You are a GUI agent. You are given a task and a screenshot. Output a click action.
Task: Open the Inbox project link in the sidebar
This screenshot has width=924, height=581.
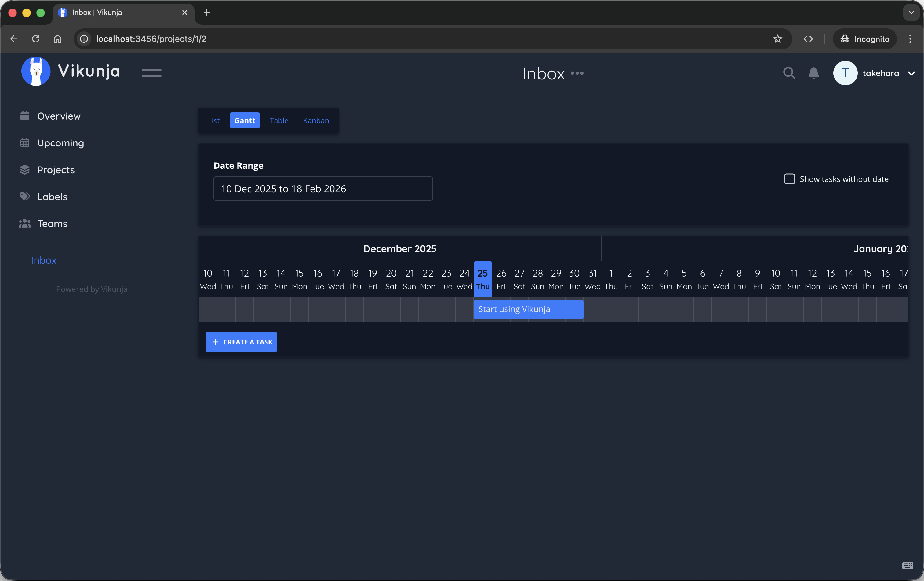43,260
